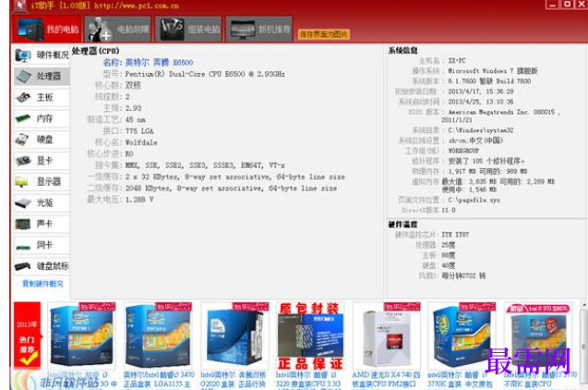Click the monitoring chip value ITE IT87
This screenshot has width=588, height=390.
coord(455,235)
